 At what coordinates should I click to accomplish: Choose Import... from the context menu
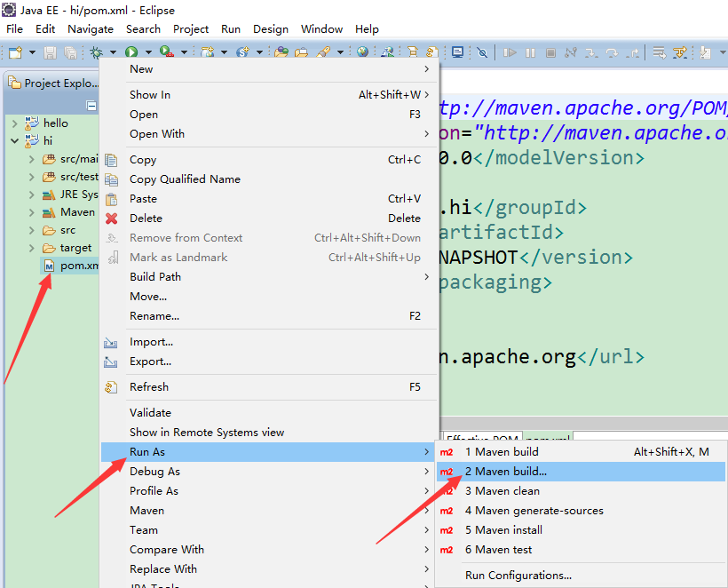270,342
